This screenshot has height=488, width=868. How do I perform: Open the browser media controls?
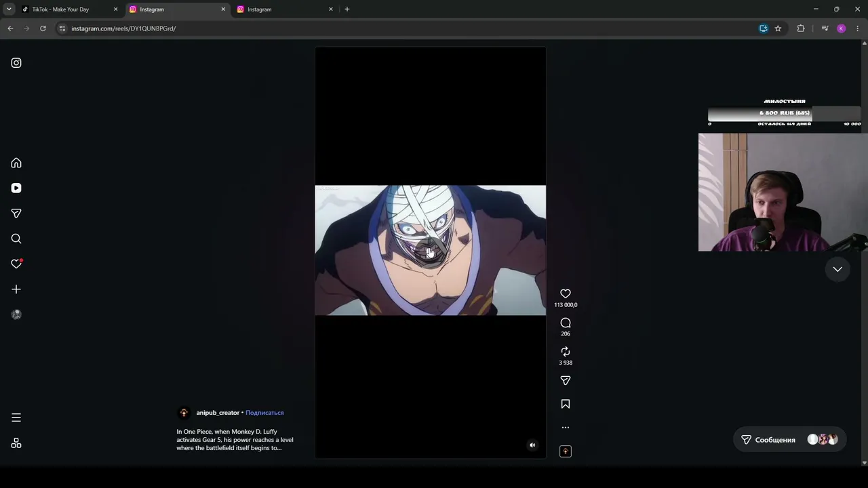[x=825, y=28]
